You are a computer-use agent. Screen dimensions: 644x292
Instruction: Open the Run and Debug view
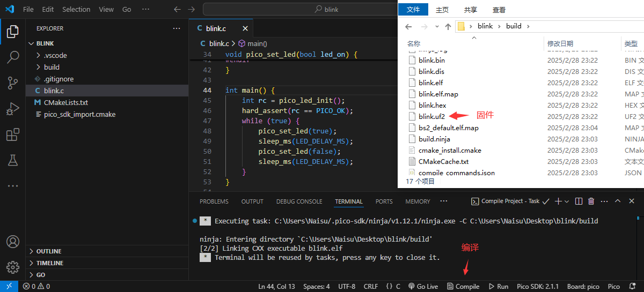(13, 109)
